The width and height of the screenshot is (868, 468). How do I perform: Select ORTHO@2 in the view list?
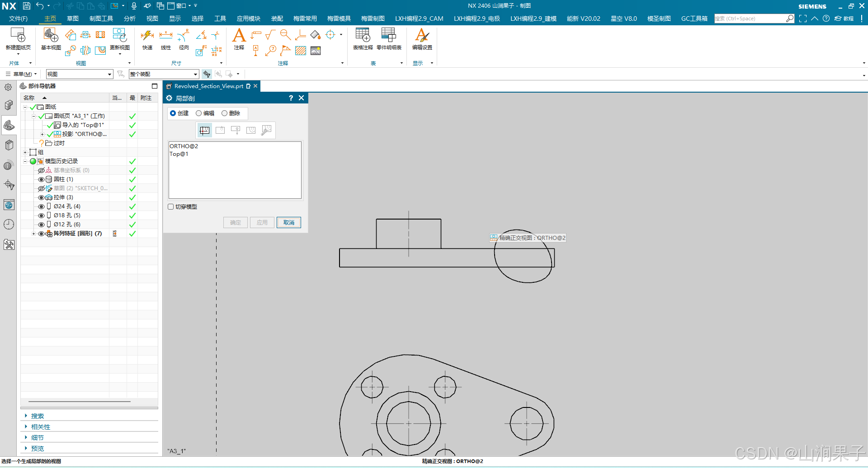[x=184, y=146]
